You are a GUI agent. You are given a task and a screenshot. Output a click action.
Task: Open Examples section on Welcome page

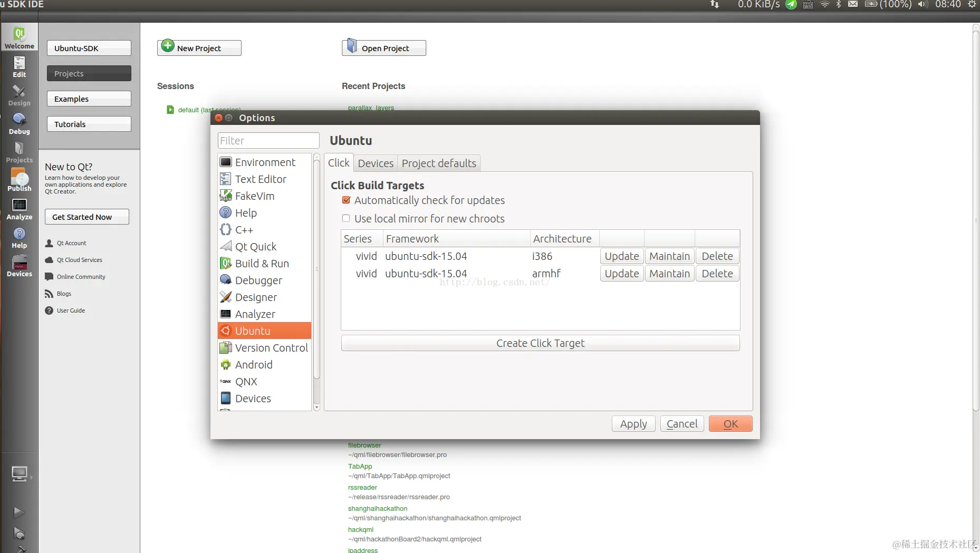(89, 99)
